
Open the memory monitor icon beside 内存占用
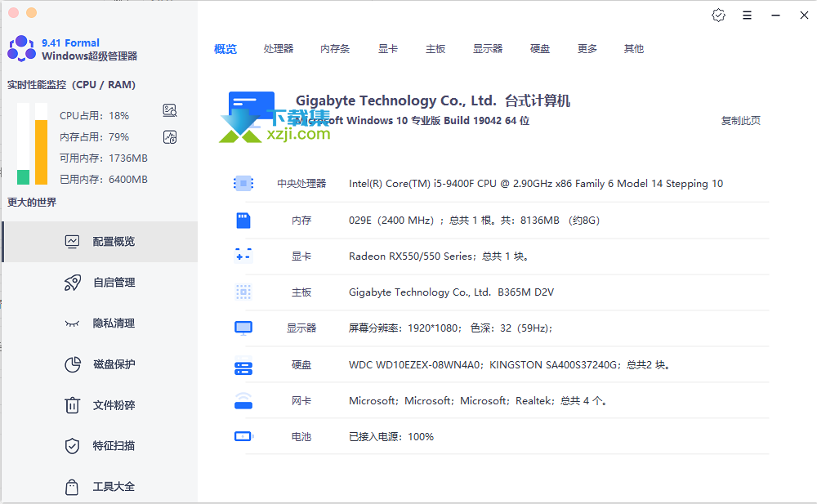click(x=170, y=137)
